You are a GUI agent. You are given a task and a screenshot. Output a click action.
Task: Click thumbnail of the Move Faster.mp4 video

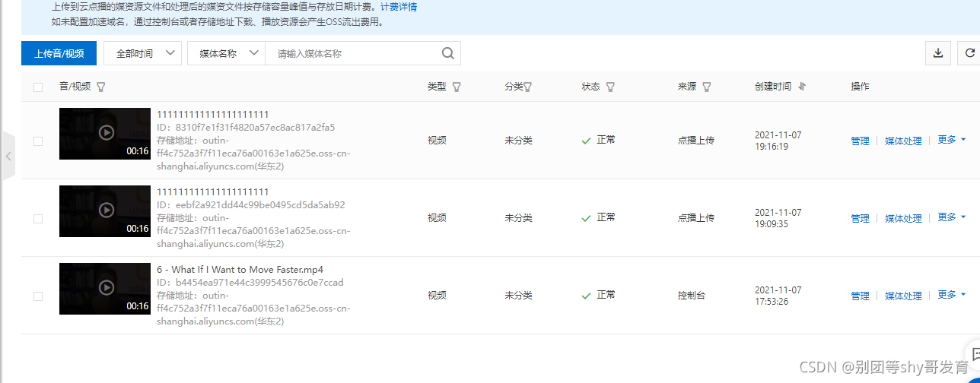105,289
